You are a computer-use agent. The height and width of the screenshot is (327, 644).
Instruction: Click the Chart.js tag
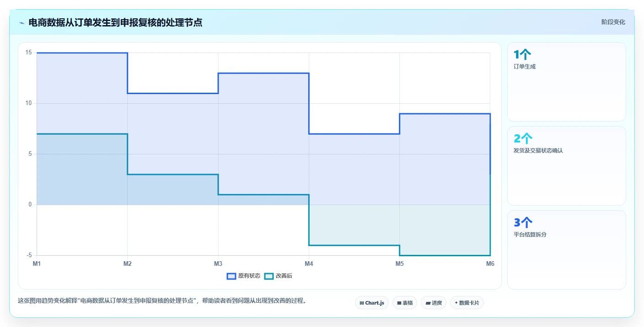pyautogui.click(x=372, y=303)
